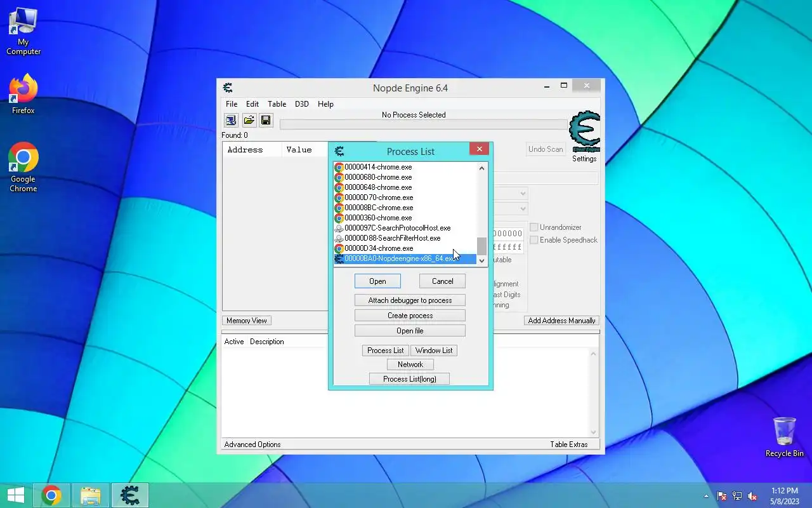Click Advanced Options at bottom
812x508 pixels.
tap(252, 444)
